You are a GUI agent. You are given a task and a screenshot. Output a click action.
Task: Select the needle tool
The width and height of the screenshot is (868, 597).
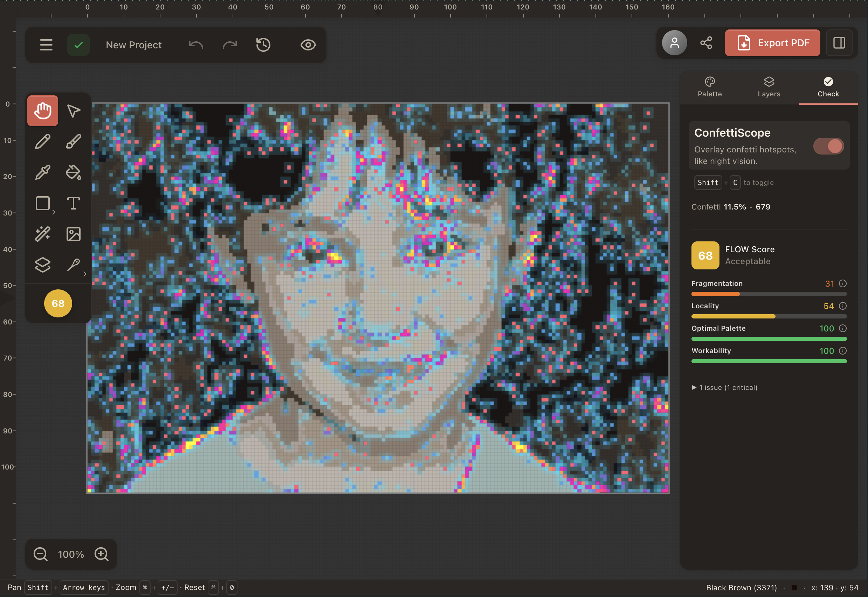coord(73,265)
